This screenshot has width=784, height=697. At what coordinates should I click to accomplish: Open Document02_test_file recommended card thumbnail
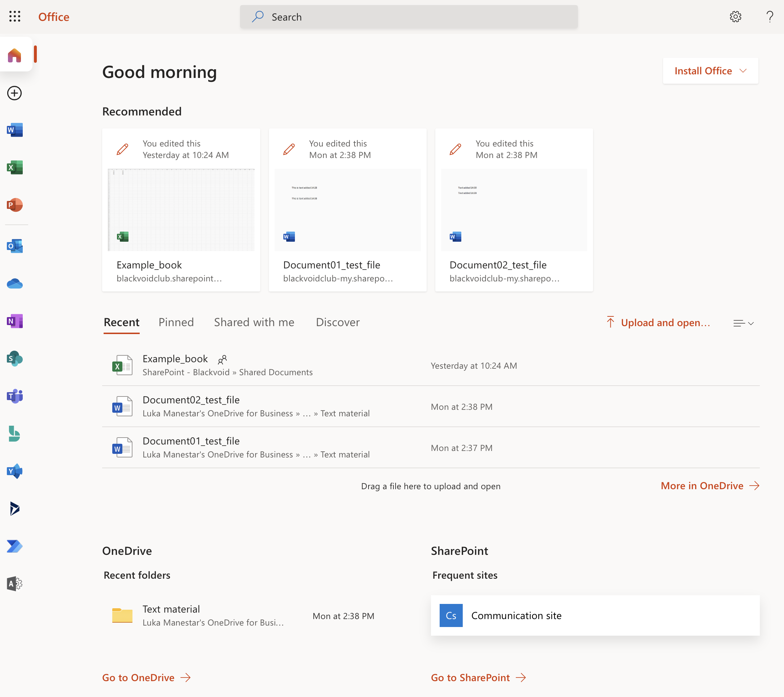(514, 210)
